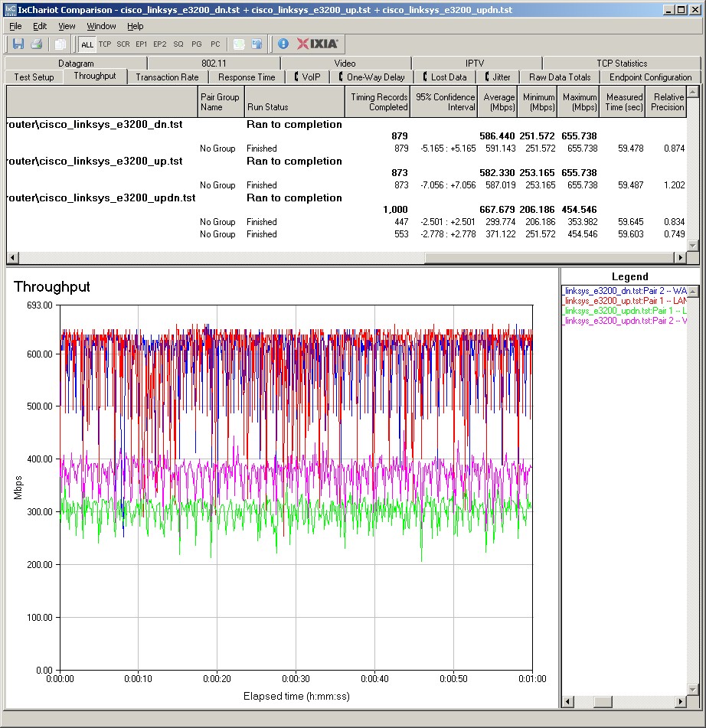The width and height of the screenshot is (706, 728).
Task: Click the Relative Precision column header
Action: click(x=666, y=102)
